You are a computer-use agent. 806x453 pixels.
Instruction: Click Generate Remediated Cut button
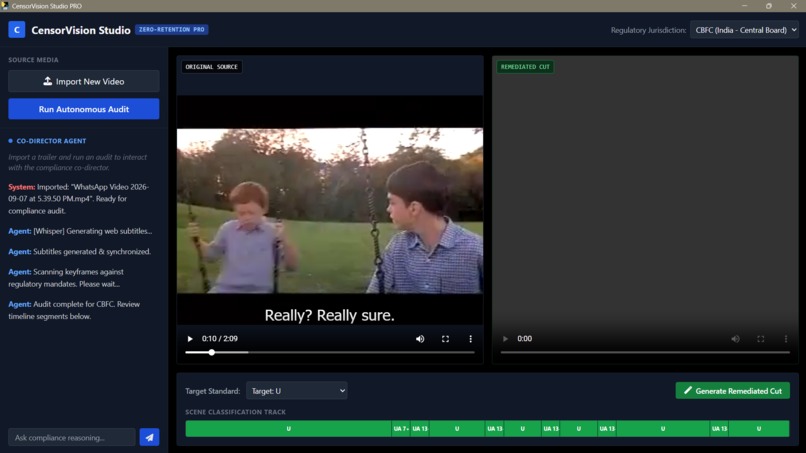click(732, 391)
